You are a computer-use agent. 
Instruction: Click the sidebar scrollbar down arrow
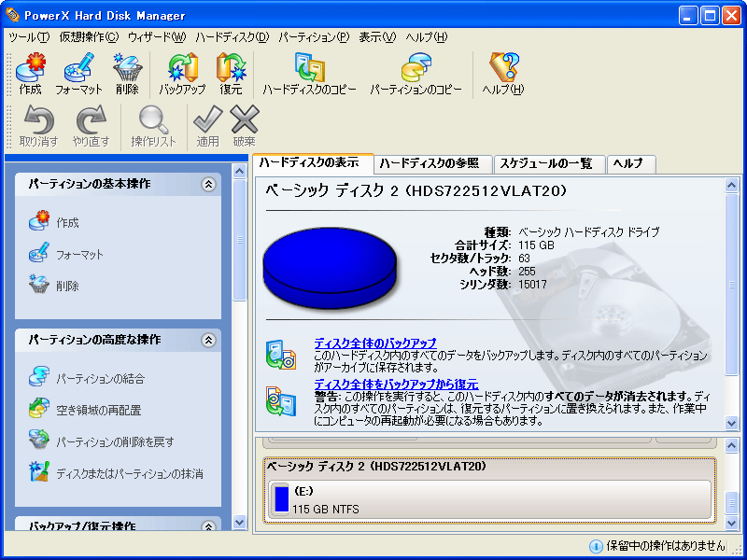(x=240, y=523)
